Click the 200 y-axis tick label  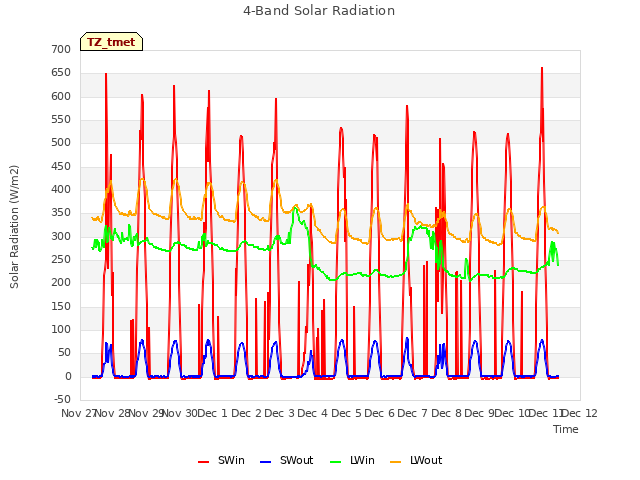61,282
